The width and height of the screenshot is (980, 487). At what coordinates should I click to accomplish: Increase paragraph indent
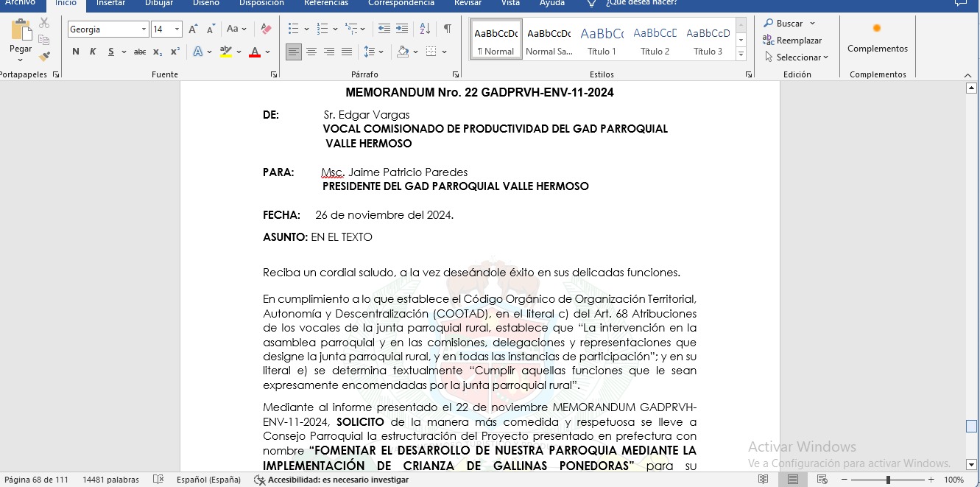(402, 29)
